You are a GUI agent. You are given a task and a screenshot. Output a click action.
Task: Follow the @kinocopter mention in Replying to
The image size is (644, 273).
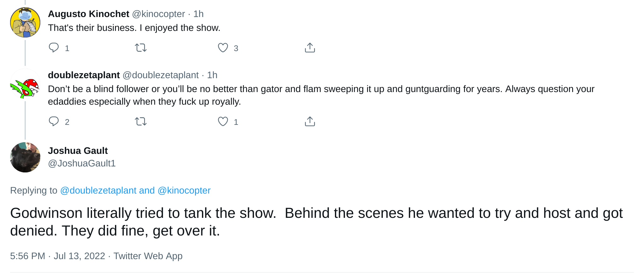[x=184, y=190]
